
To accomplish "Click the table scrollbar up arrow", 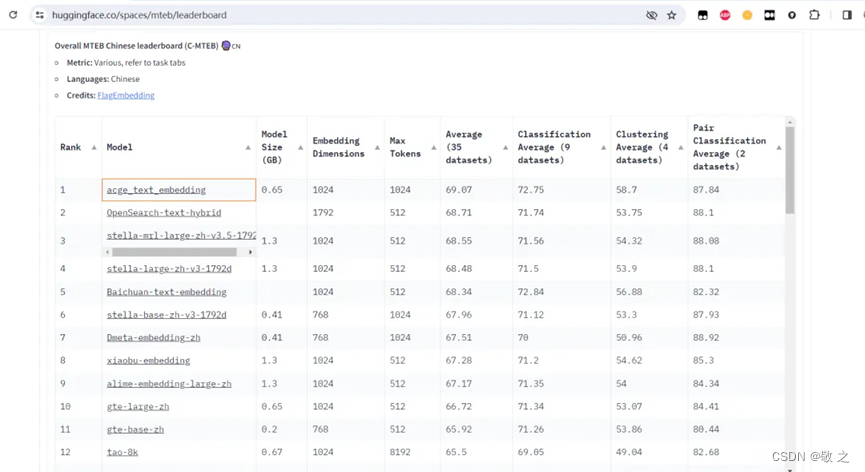I will [x=790, y=122].
